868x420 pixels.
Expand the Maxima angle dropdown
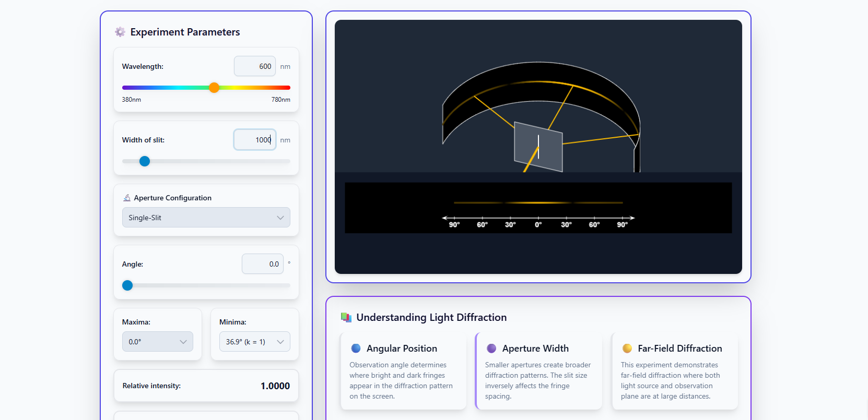coord(157,342)
